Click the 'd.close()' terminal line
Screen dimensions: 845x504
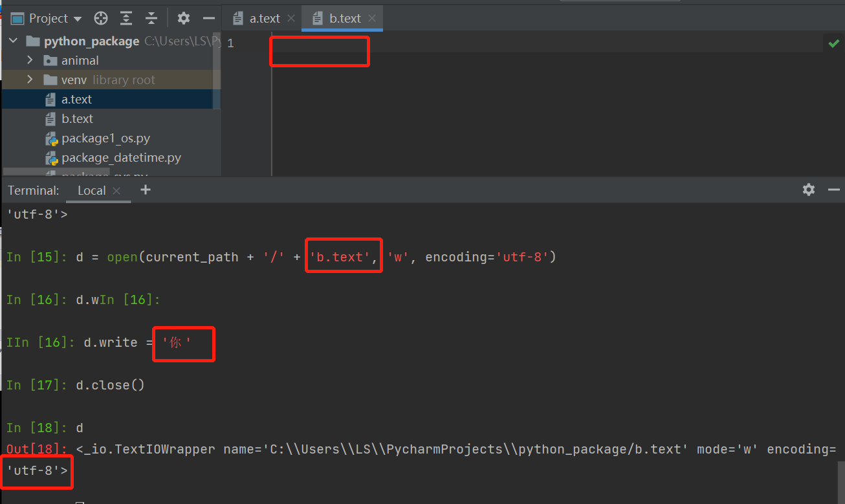pyautogui.click(x=110, y=385)
